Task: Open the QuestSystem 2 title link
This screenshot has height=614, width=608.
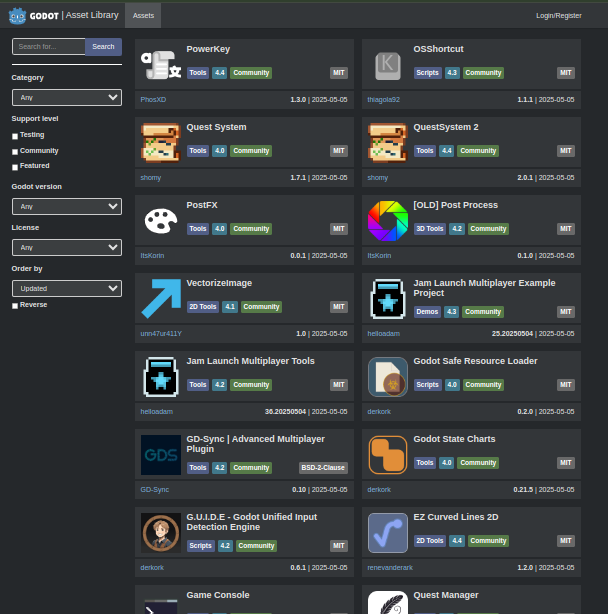Action: tap(446, 127)
